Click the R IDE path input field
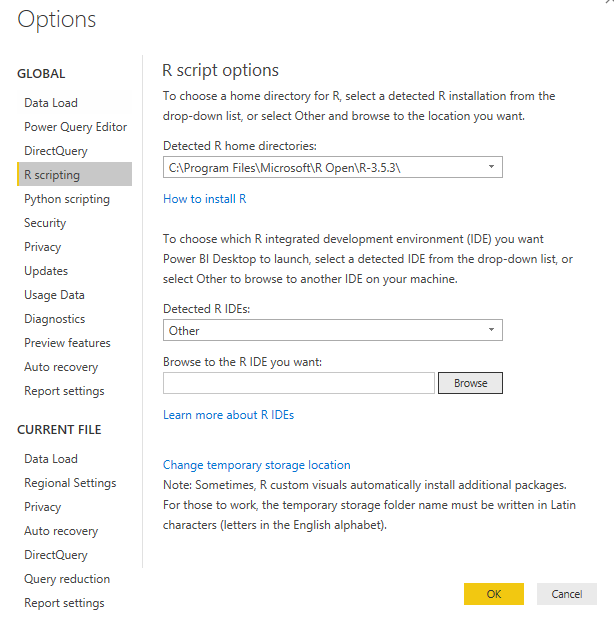 tap(299, 383)
